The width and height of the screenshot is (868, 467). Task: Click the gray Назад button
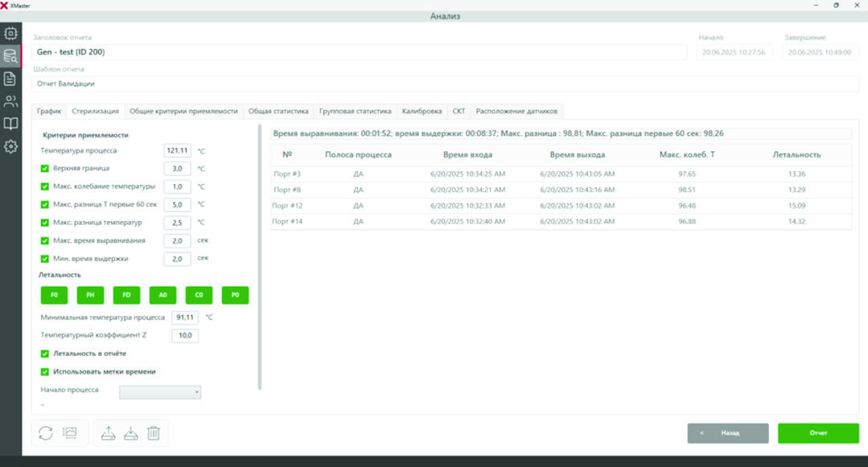(x=727, y=433)
